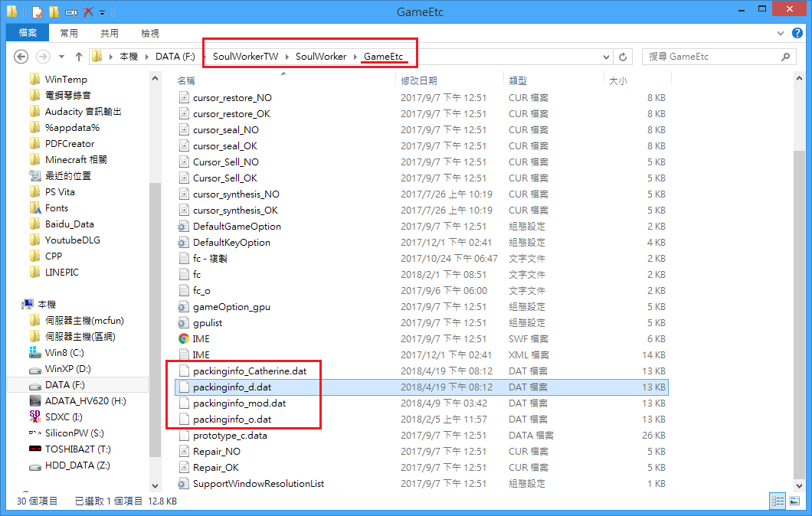Click the 本機 breadcrumb segment
The height and width of the screenshot is (516, 812).
tap(129, 57)
